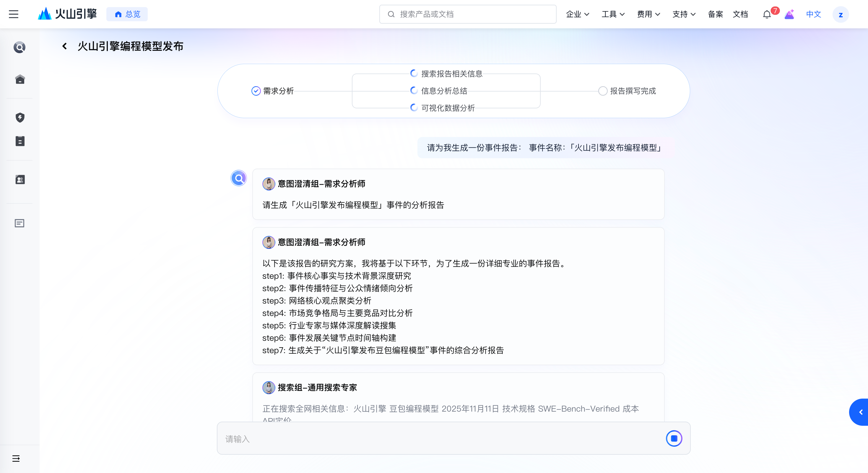
Task: Click the purple AI assistant icon
Action: (789, 14)
